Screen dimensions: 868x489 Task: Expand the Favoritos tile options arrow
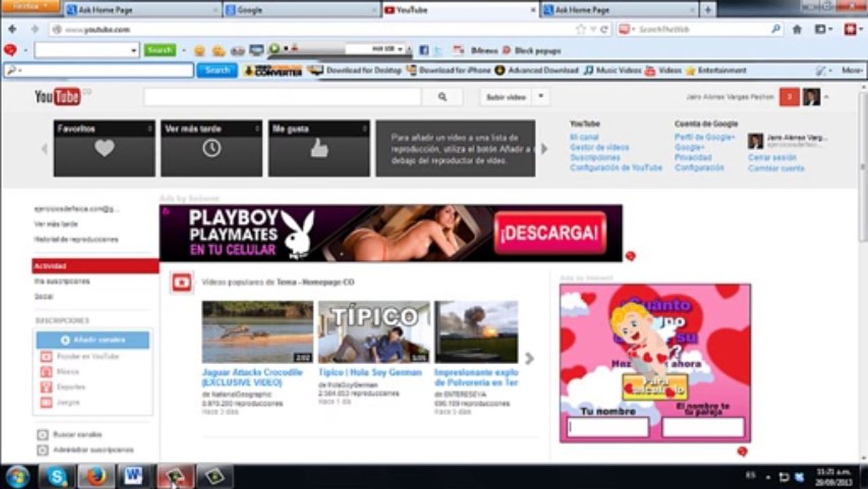click(x=150, y=128)
